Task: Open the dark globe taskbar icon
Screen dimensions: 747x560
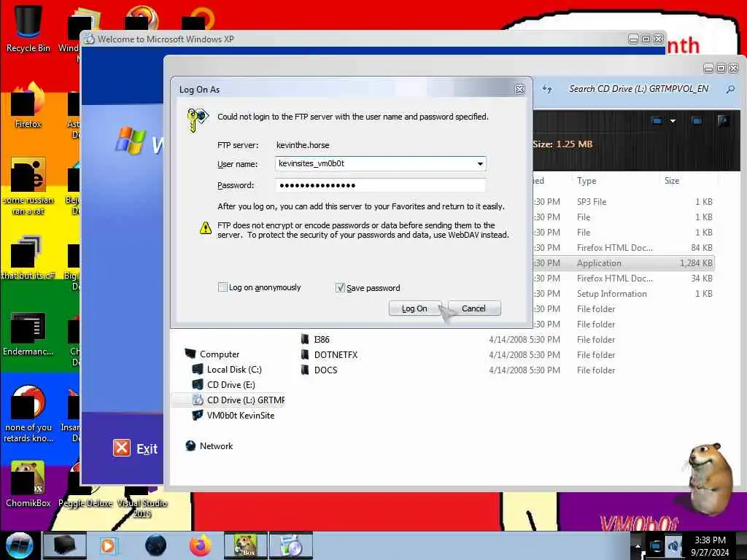Action: click(x=156, y=545)
